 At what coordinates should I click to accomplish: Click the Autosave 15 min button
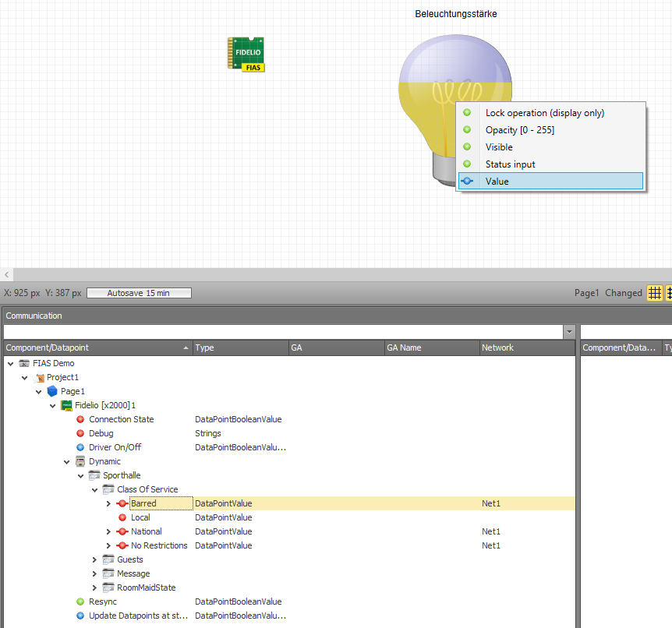(139, 293)
